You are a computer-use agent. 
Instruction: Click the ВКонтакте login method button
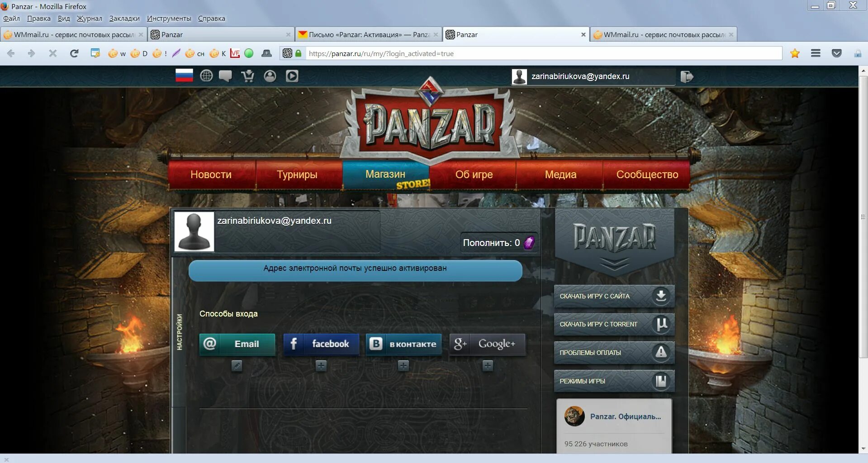coord(403,344)
